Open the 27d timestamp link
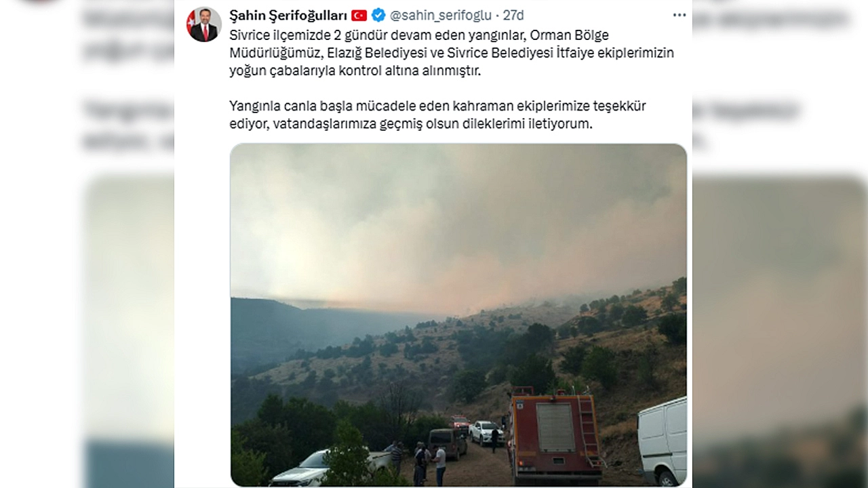Viewport: 868px width, 488px height. point(513,15)
